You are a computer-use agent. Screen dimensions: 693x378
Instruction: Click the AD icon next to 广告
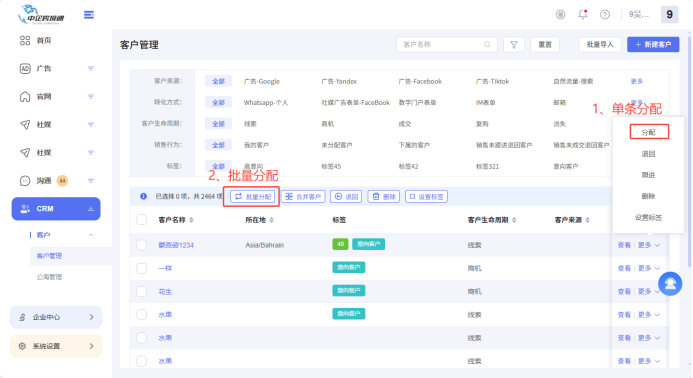pos(25,69)
